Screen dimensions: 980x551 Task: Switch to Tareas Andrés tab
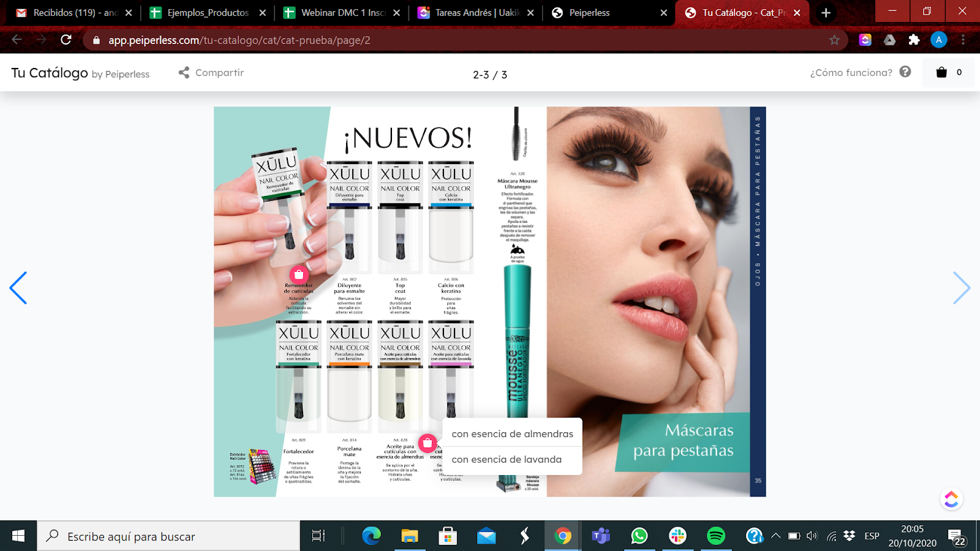click(x=476, y=13)
